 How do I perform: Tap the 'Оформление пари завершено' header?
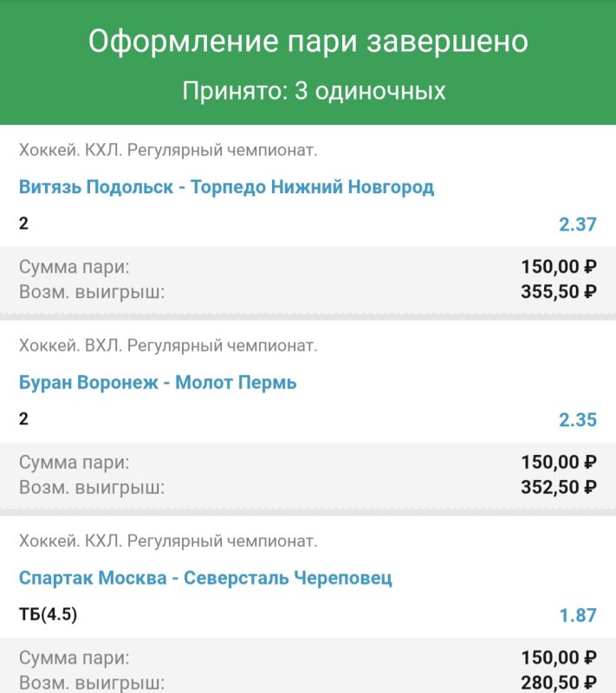coord(308,42)
